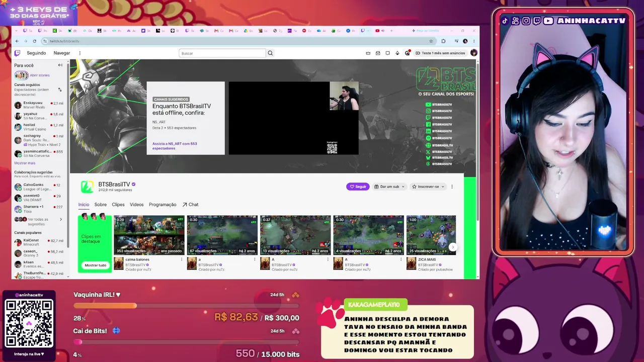Go back in the browser

pos(17,41)
